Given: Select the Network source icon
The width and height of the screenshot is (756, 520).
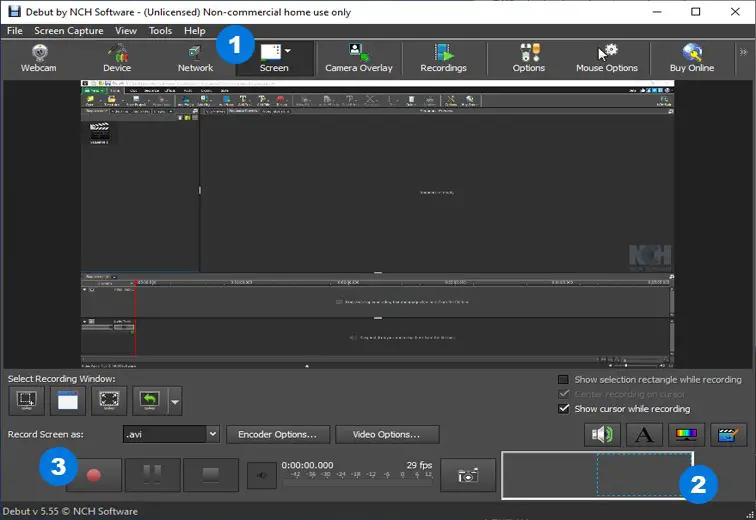Looking at the screenshot, I should point(195,58).
